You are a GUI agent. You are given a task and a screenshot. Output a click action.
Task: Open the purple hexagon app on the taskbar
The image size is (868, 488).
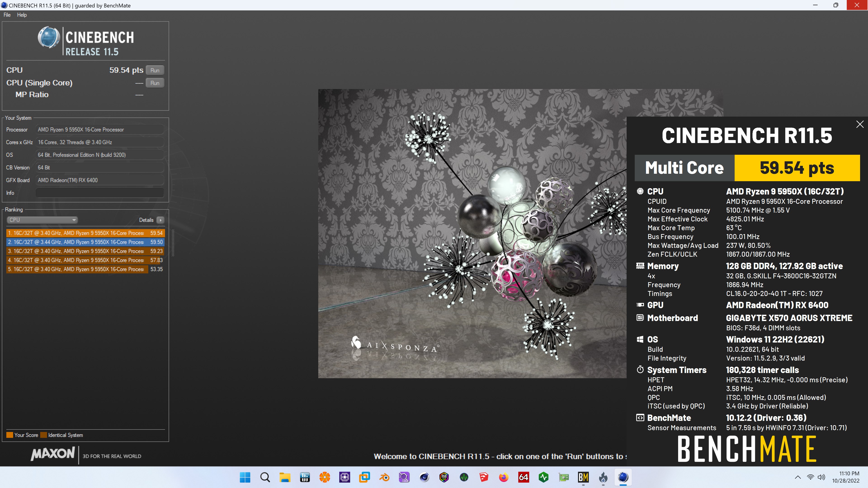click(404, 477)
